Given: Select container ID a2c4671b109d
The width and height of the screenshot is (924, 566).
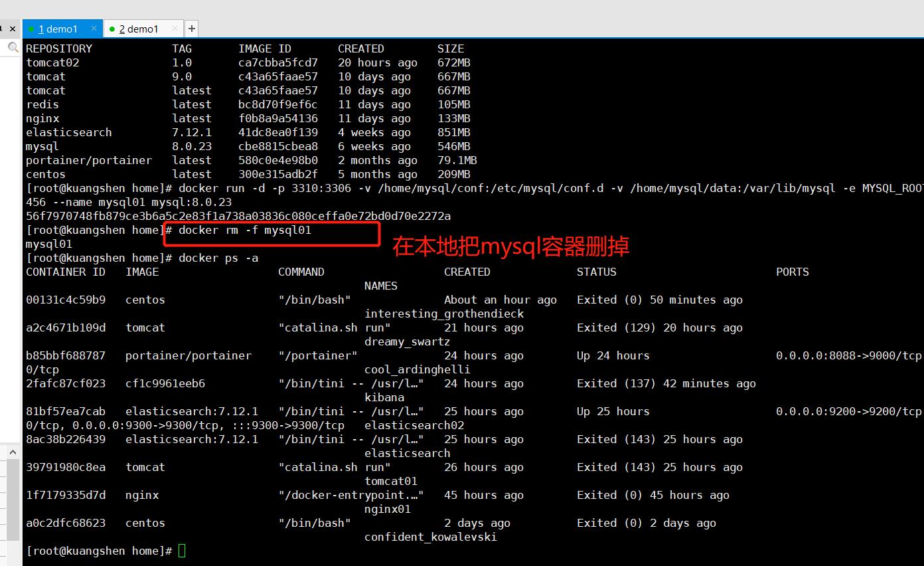Looking at the screenshot, I should (x=66, y=328).
